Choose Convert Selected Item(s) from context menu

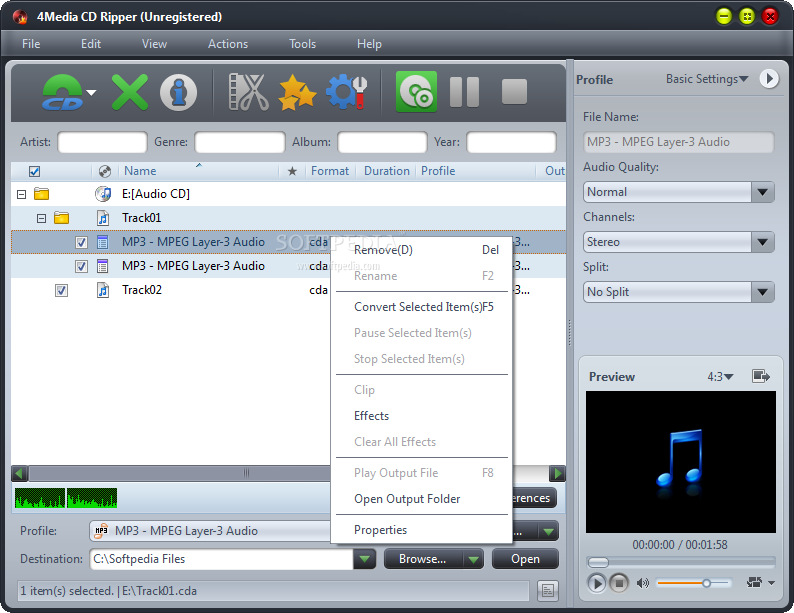421,307
